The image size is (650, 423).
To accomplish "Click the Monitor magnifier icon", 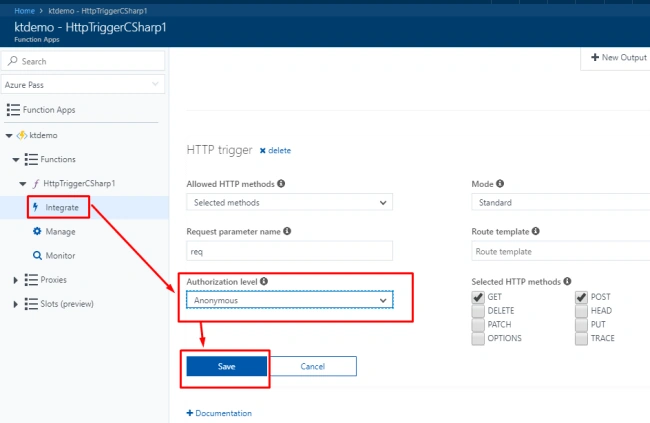I will click(x=37, y=255).
